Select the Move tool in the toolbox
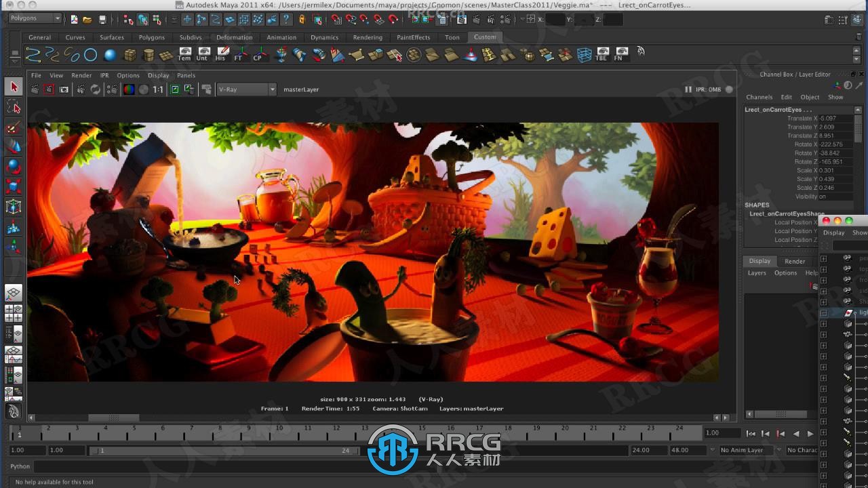Screen dimensions: 868x488 pyautogui.click(x=14, y=146)
